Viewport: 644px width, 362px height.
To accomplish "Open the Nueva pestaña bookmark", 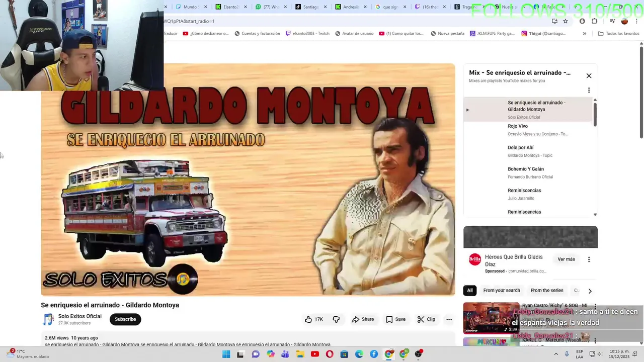I will (447, 34).
